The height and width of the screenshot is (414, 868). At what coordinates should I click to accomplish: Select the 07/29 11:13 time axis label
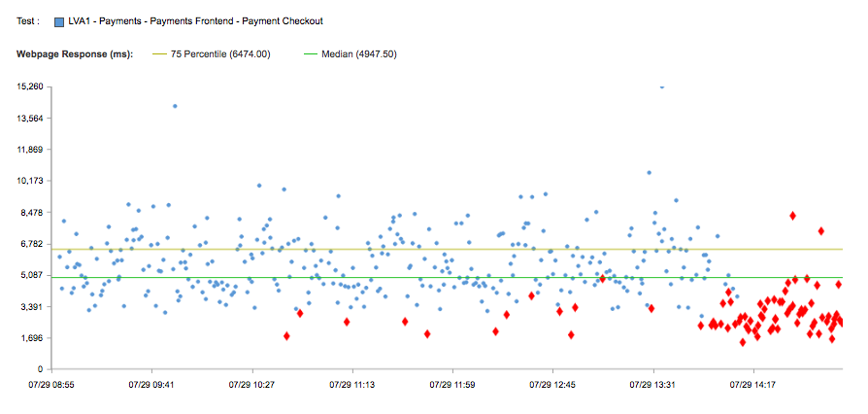[353, 385]
